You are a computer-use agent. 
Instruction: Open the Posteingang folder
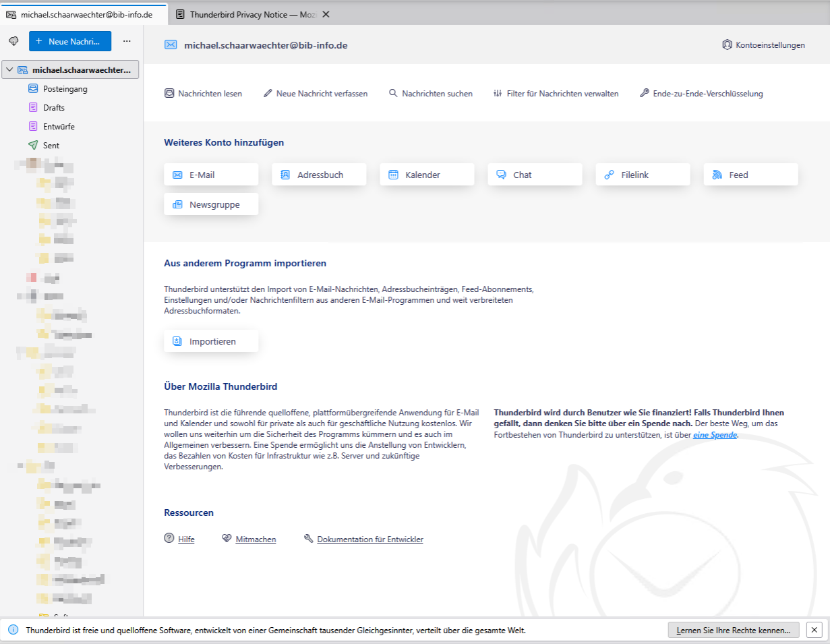point(65,88)
